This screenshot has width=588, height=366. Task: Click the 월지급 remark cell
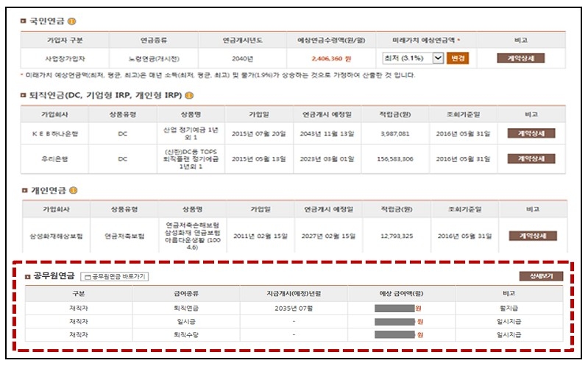tap(509, 308)
